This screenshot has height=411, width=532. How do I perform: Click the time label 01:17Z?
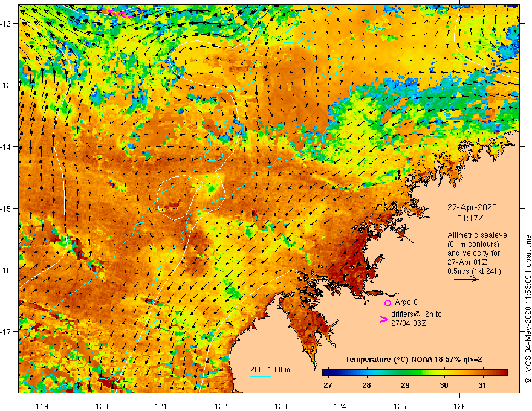[470, 218]
